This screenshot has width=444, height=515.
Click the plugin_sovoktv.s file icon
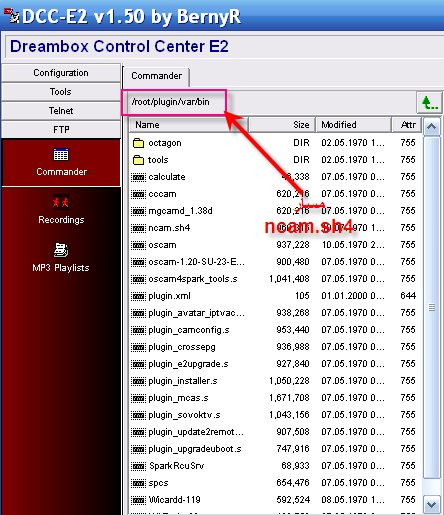click(138, 415)
